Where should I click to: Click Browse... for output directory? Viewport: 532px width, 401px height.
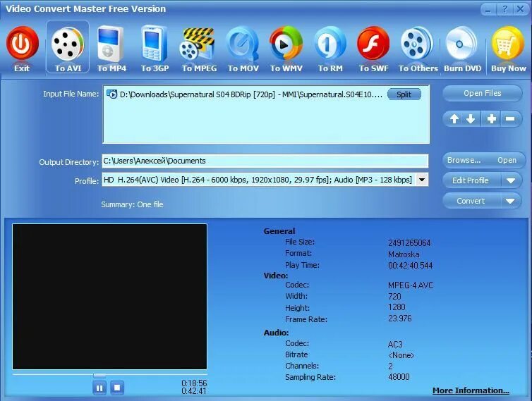pyautogui.click(x=464, y=161)
